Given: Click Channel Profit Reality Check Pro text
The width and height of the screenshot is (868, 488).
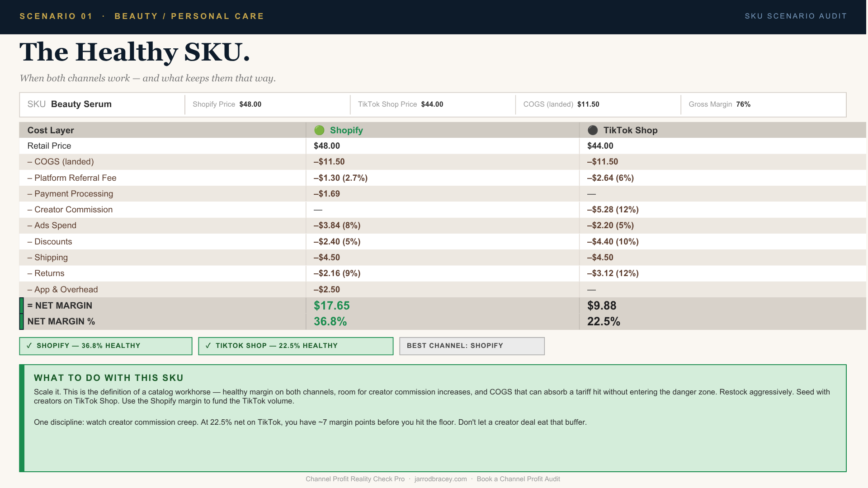Looking at the screenshot, I should [x=355, y=479].
